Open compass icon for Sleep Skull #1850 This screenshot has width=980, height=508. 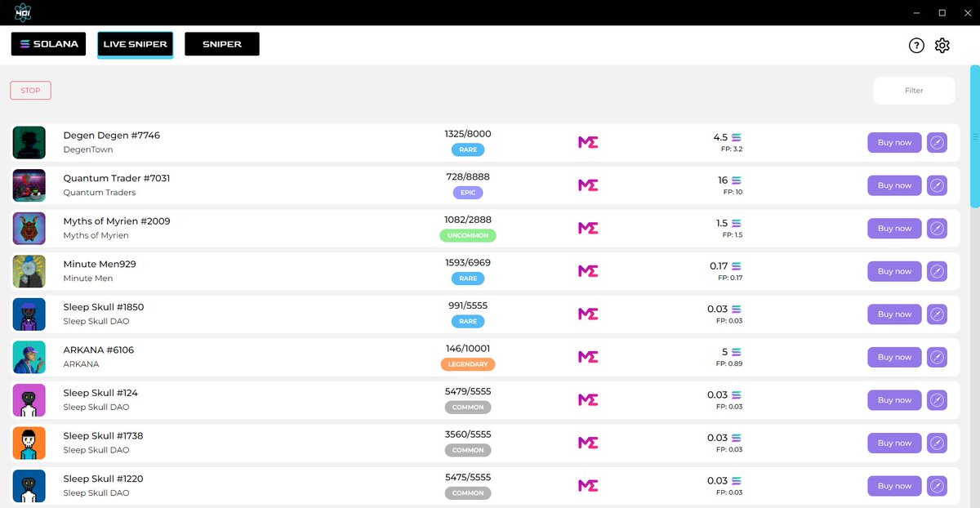tap(938, 314)
